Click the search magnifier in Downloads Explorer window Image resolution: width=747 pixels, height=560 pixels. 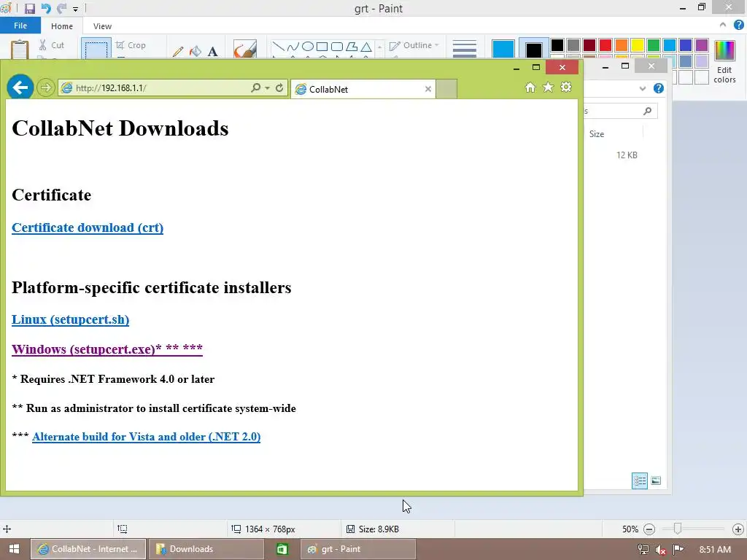click(647, 111)
